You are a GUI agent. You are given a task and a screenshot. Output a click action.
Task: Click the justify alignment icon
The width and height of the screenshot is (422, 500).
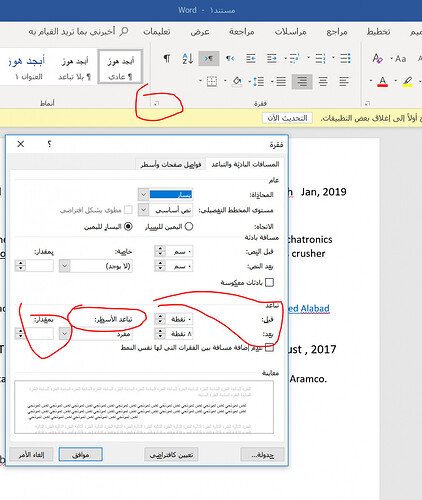[281, 81]
